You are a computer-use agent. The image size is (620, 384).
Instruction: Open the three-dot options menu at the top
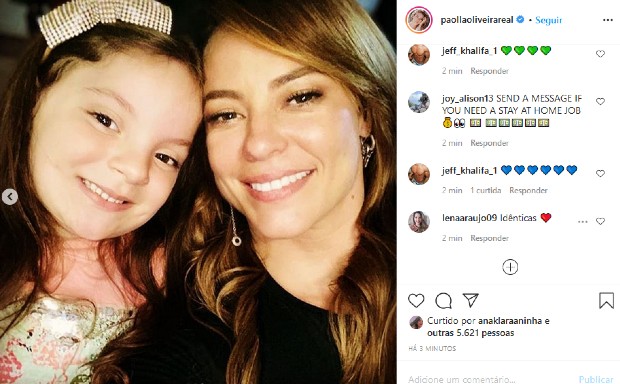[608, 20]
